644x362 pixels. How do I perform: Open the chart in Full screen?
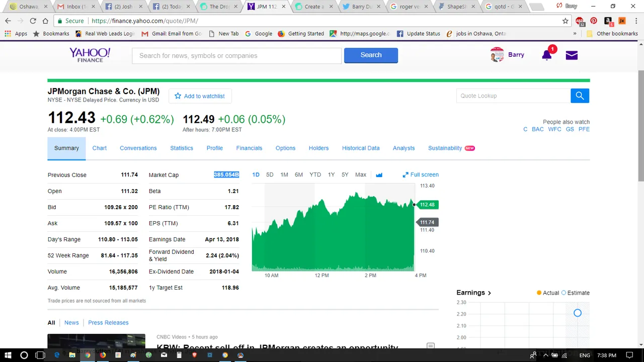421,175
